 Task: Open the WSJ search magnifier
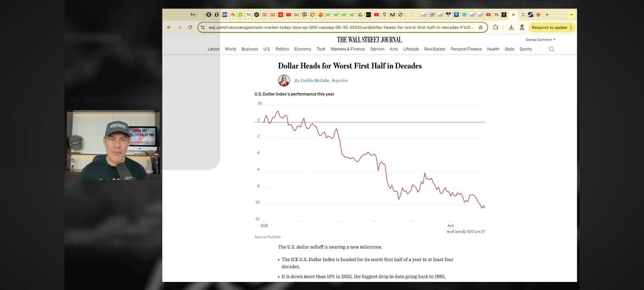552,49
